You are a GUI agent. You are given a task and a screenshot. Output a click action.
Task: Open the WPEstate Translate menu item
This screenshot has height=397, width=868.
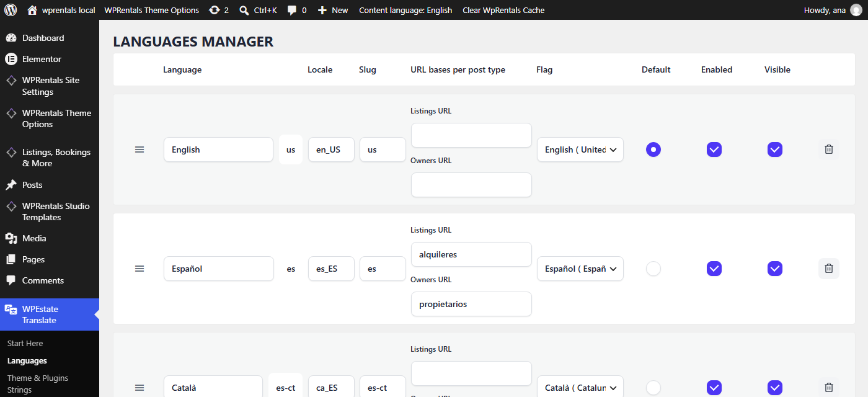pyautogui.click(x=50, y=314)
